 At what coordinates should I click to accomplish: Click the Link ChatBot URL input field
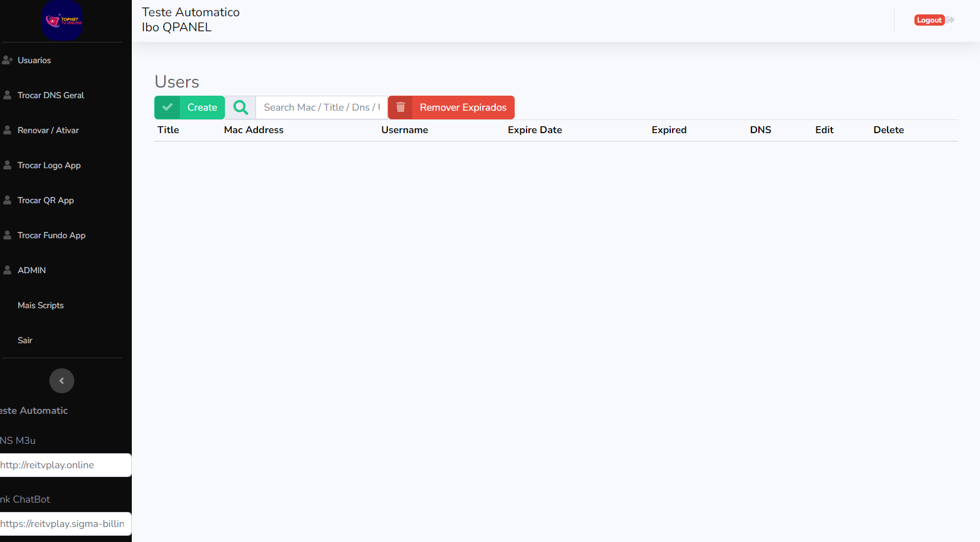64,524
